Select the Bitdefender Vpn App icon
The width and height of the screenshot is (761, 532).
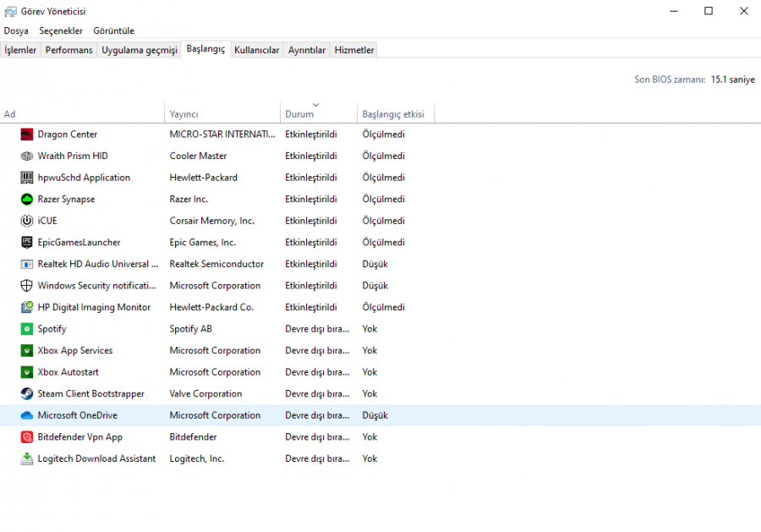point(26,437)
